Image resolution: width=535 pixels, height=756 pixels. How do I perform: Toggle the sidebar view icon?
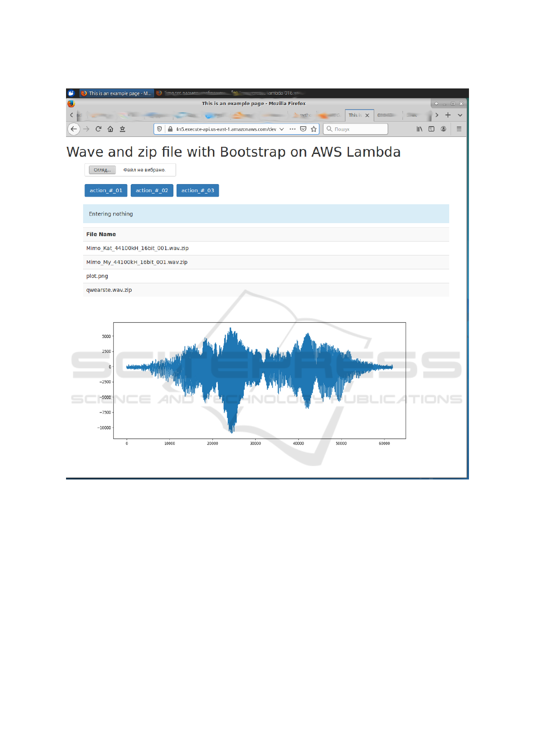pyautogui.click(x=431, y=129)
